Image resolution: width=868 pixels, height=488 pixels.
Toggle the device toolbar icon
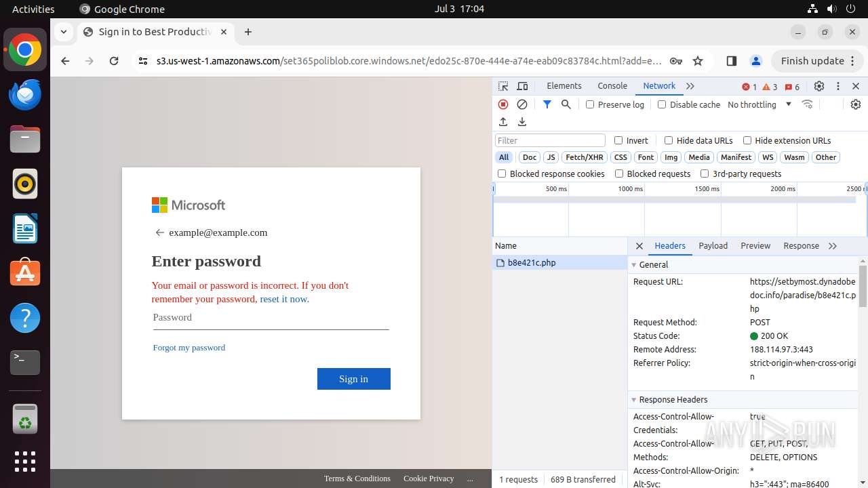pos(522,86)
